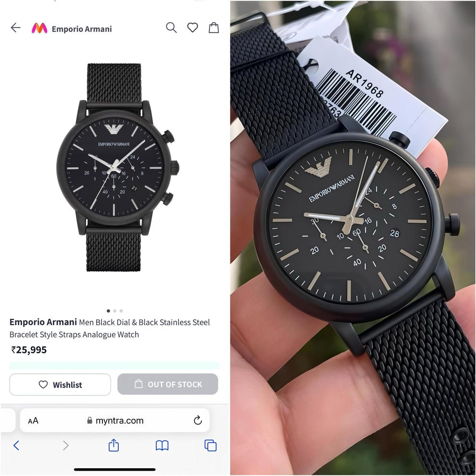Image resolution: width=476 pixels, height=476 pixels.
Task: Tap the Emporio Armani watch product image
Action: pyautogui.click(x=118, y=167)
